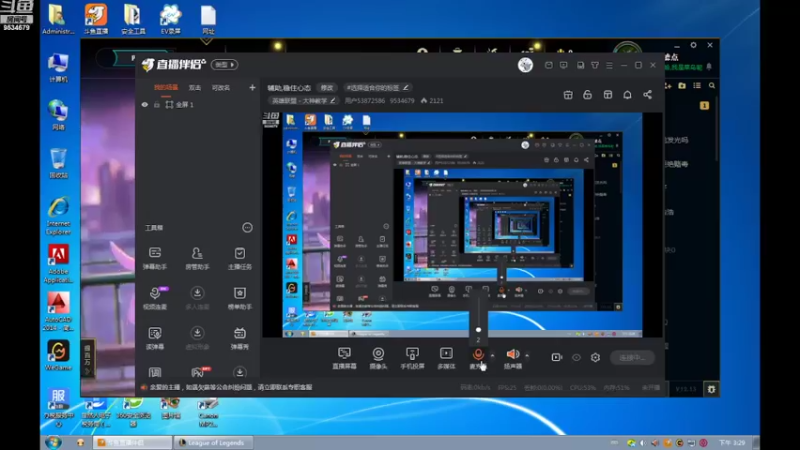Open the 弹幕秀 tool
The height and width of the screenshot is (450, 800).
tap(239, 338)
